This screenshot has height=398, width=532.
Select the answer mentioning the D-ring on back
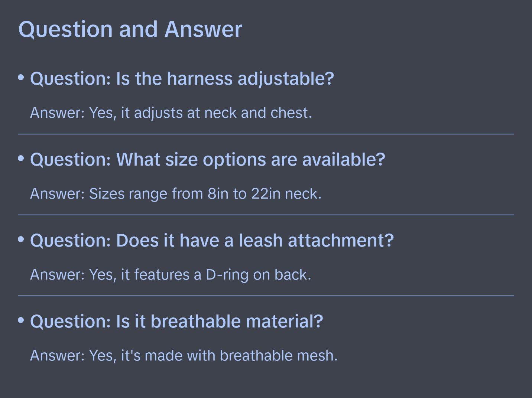(x=171, y=275)
